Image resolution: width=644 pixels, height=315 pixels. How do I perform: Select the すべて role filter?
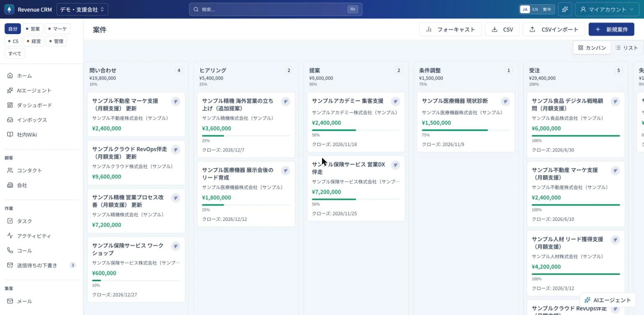pos(15,53)
